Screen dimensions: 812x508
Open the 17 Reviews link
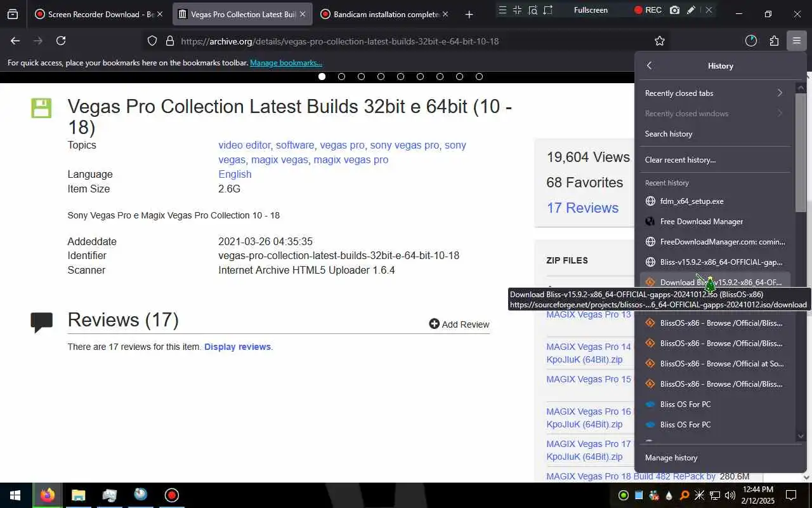pos(582,208)
